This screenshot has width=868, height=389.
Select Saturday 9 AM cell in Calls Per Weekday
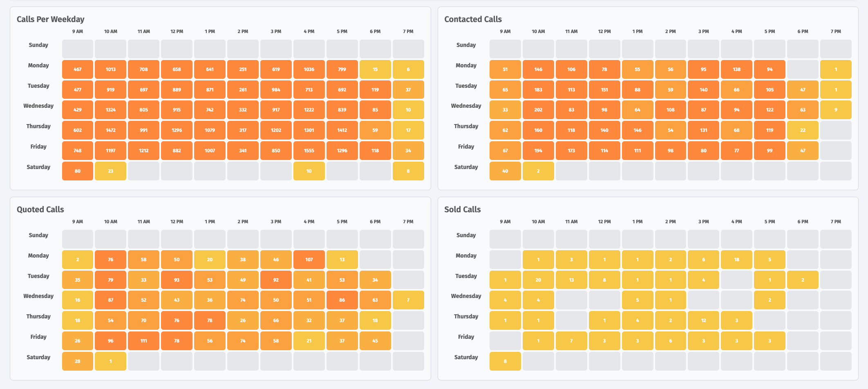(x=78, y=171)
